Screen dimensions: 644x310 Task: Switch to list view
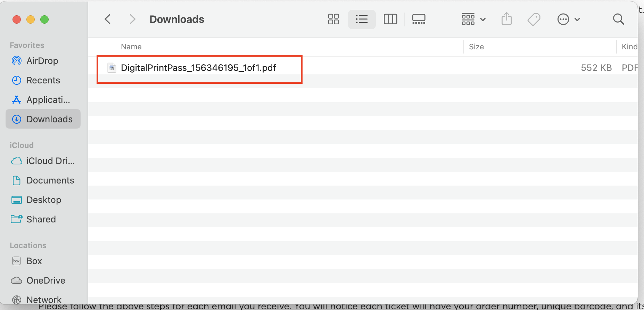click(362, 19)
